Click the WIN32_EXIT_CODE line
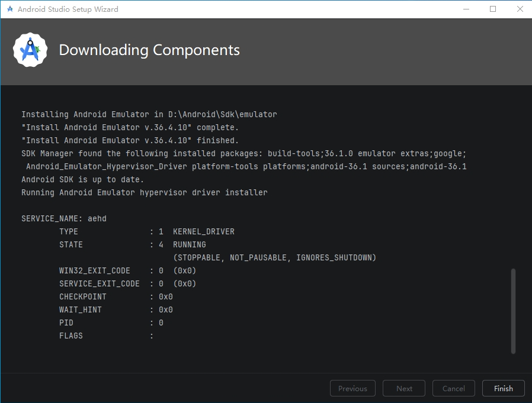Screen dimensions: 532x403 coord(127,270)
